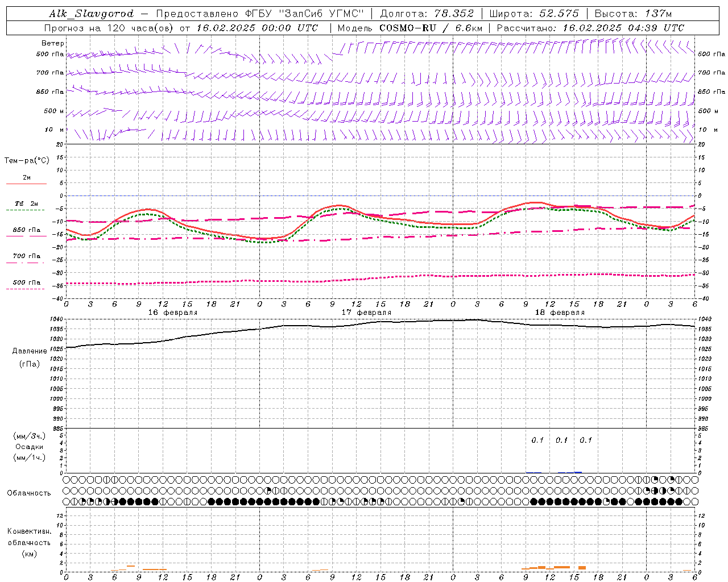Click the 'Ветер' wind panel label

[53, 43]
